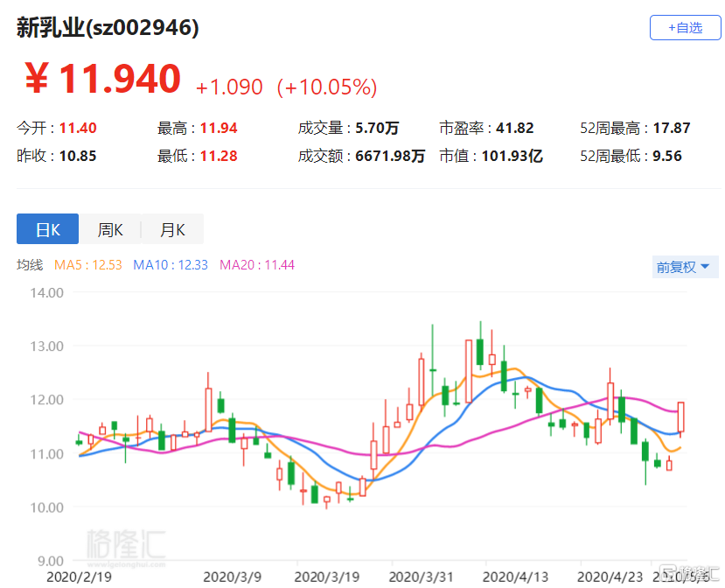Click y-axis label 12.00

pos(46,400)
